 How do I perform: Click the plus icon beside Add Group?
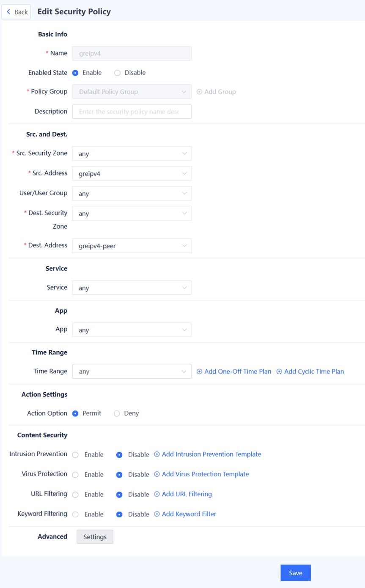pos(199,92)
